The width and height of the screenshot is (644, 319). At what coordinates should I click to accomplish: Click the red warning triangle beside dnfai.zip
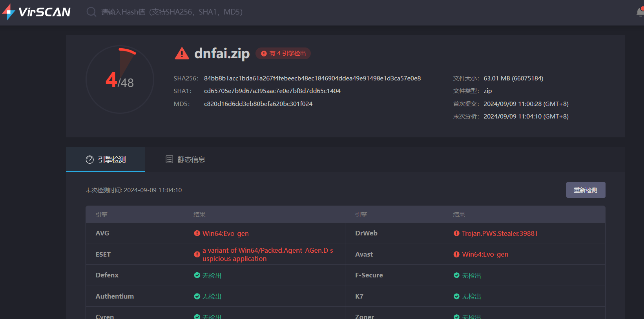pos(182,53)
